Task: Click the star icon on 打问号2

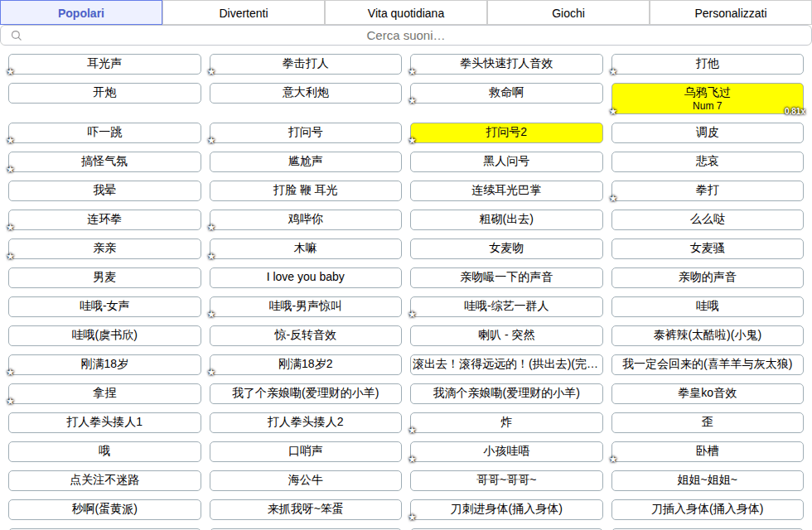Action: pos(413,140)
